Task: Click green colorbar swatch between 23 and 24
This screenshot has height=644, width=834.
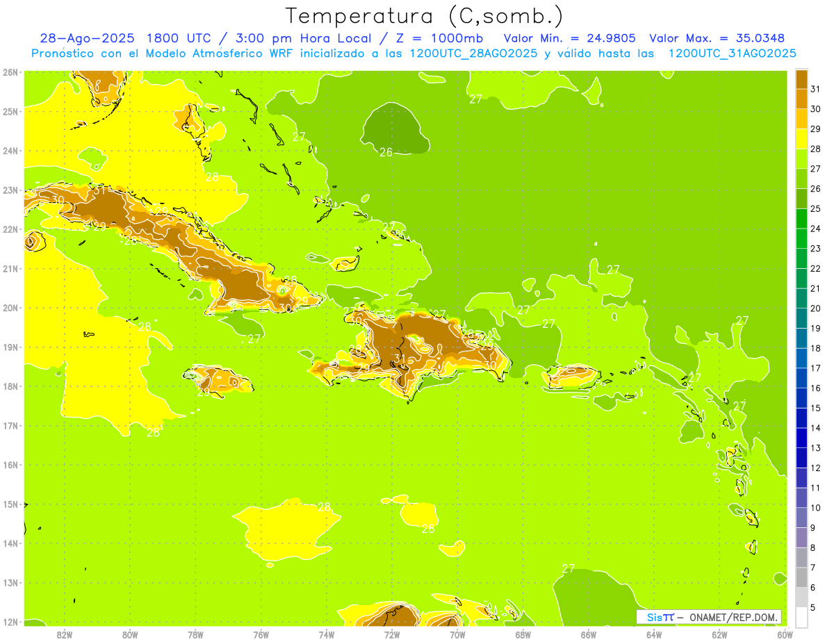Action: tap(801, 238)
